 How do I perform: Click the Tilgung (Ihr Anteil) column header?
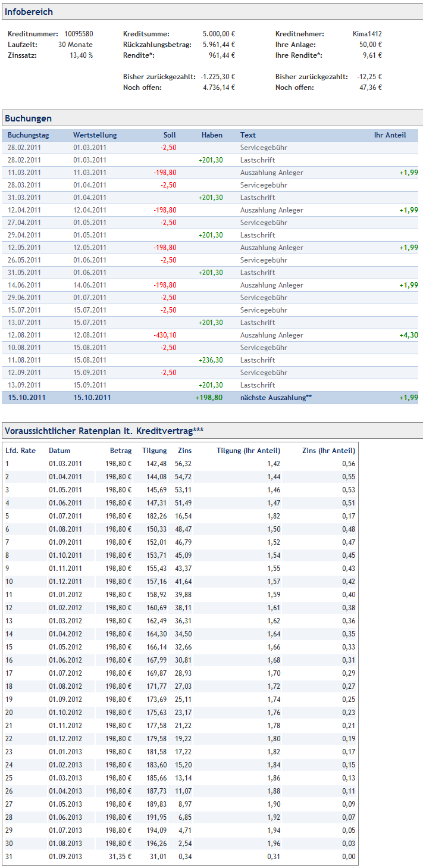click(x=248, y=451)
